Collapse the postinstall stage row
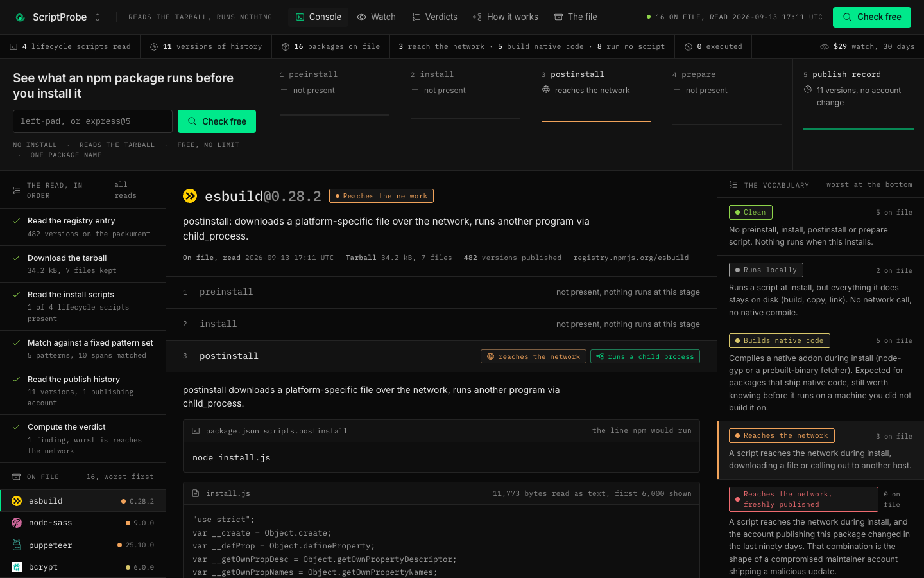Viewport: 924px width, 578px height. click(x=441, y=356)
